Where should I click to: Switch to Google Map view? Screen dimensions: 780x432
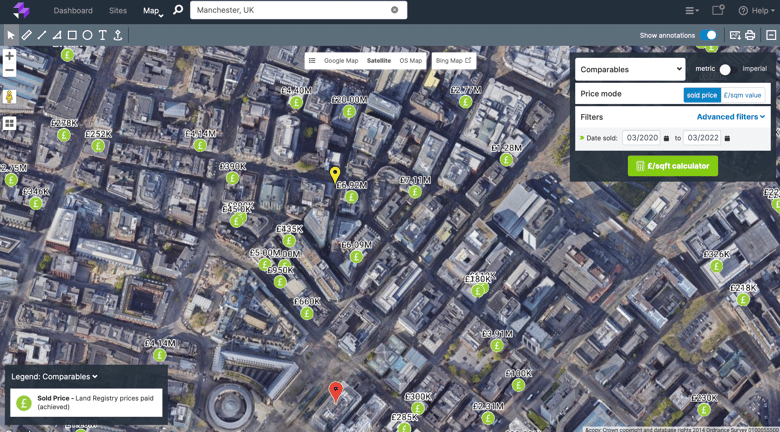(341, 61)
